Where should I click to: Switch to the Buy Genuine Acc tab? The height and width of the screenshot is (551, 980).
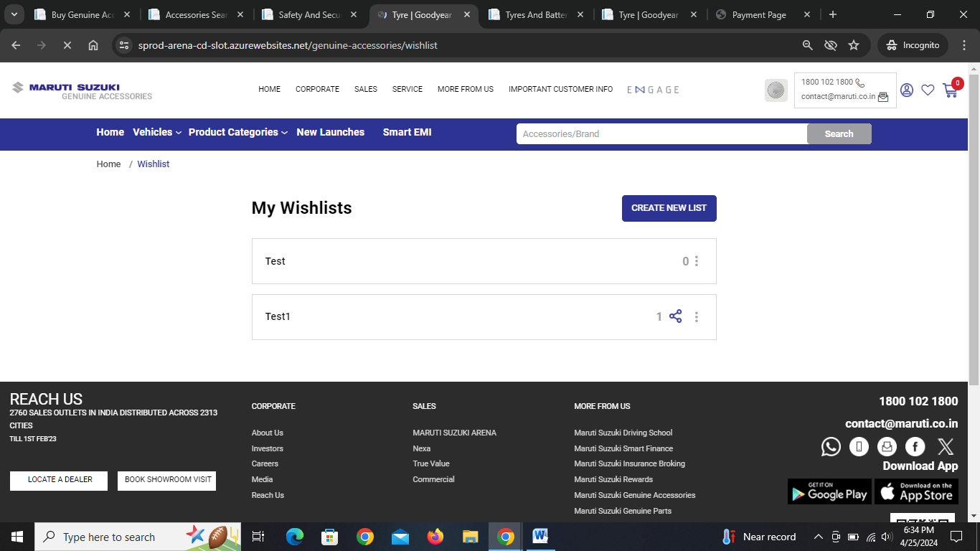coord(83,14)
